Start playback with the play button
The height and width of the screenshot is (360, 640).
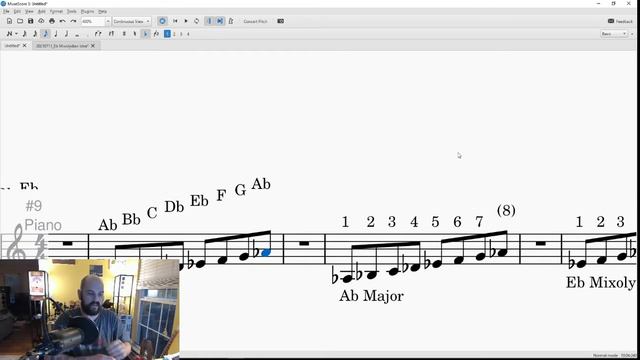(186, 21)
